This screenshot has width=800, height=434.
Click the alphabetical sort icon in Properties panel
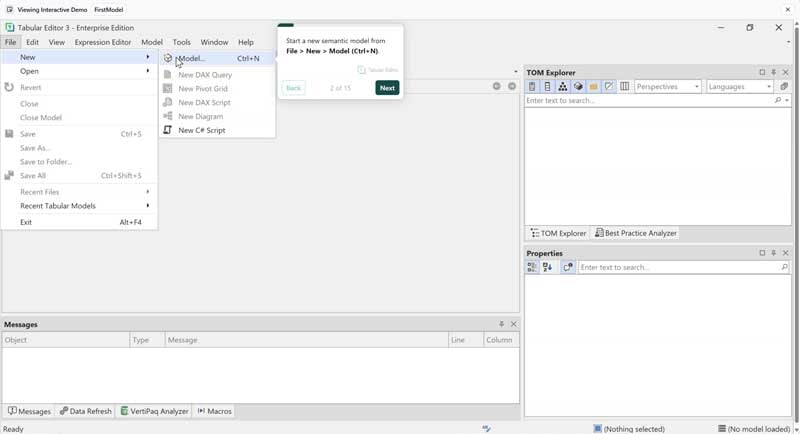tap(547, 267)
